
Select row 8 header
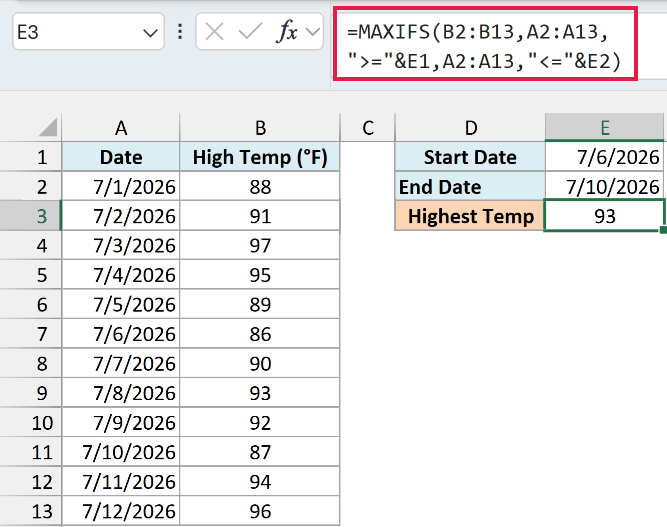pyautogui.click(x=31, y=364)
